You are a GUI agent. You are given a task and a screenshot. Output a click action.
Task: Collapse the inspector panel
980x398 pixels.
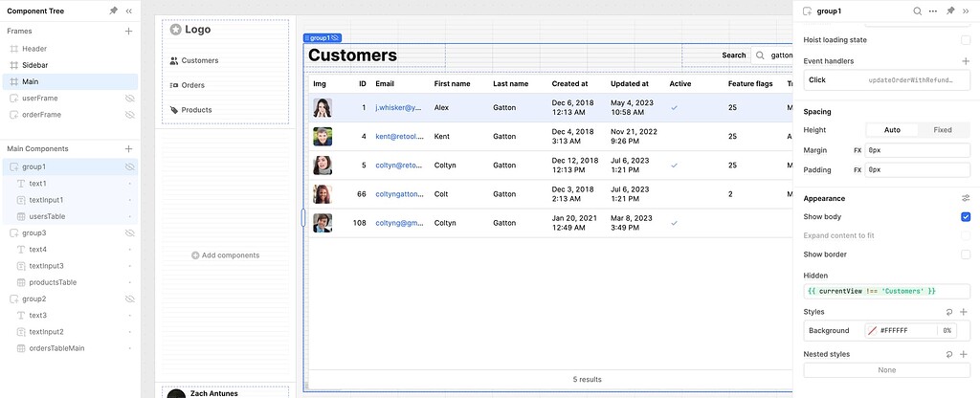(x=966, y=11)
